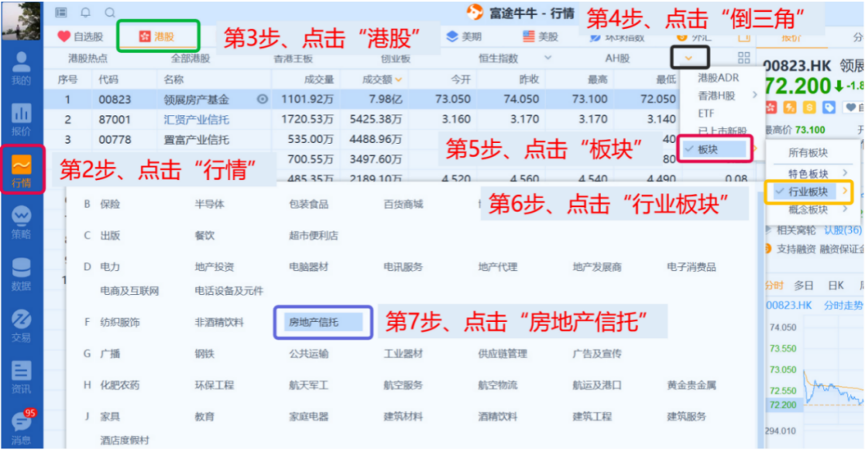Open the 认股(36) warrant link
The height and width of the screenshot is (454, 868).
(843, 229)
